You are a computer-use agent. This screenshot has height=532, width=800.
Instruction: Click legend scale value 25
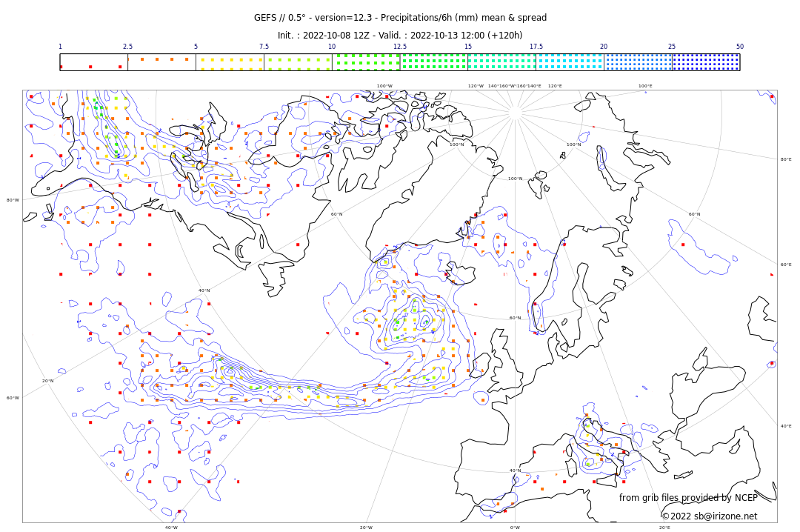[672, 47]
